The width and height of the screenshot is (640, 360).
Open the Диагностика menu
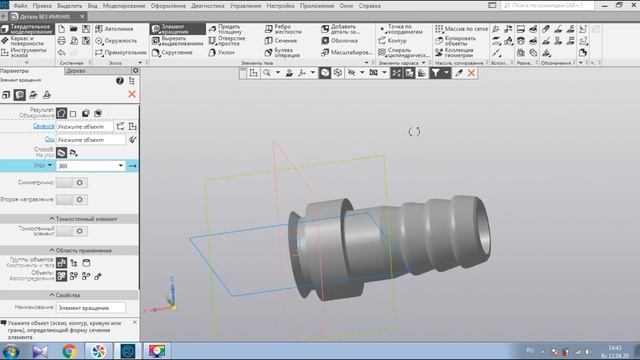(208, 6)
